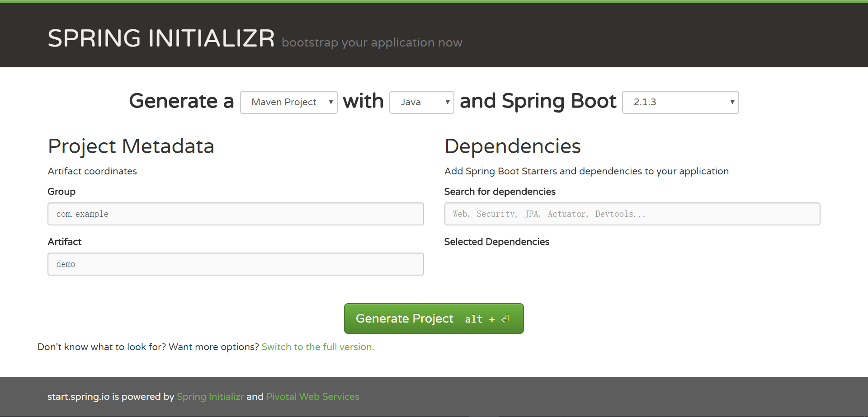Focus the Search for dependencies field
The image size is (868, 417).
click(x=632, y=214)
